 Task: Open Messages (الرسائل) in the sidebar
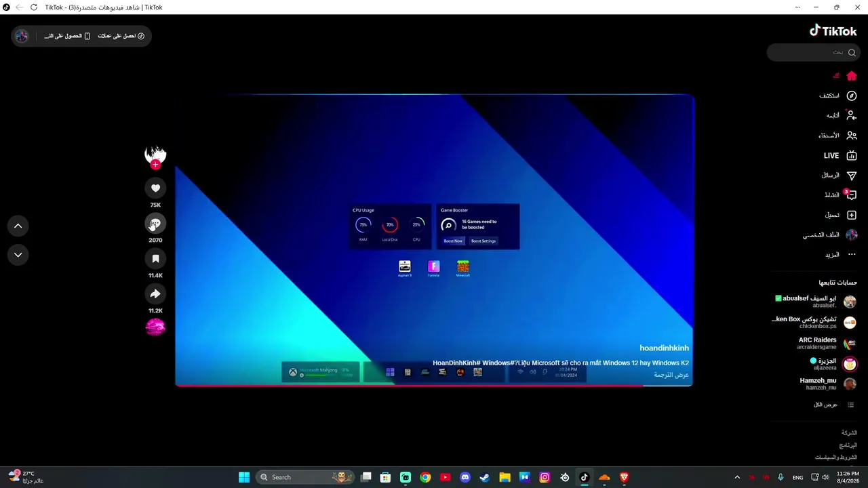coord(840,176)
